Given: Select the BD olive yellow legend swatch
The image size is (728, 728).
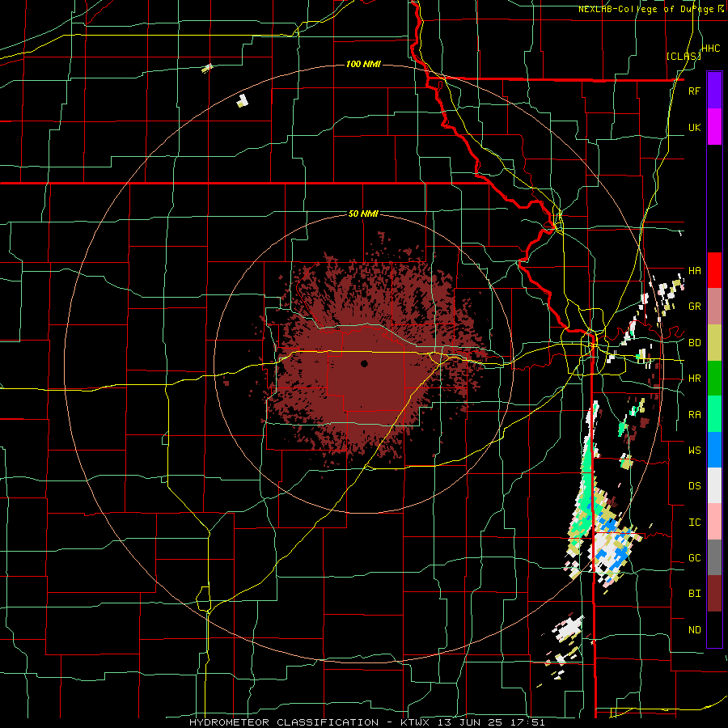Looking at the screenshot, I should click(714, 343).
